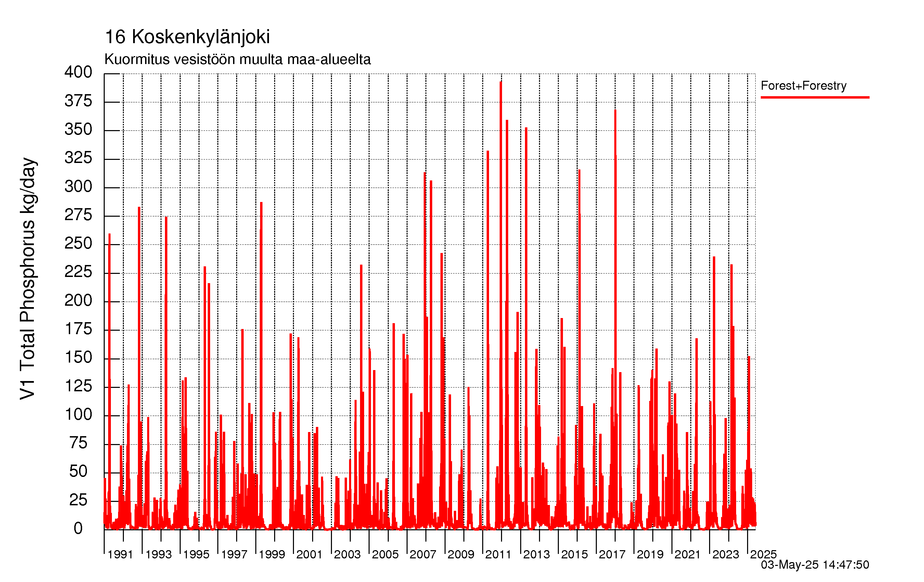Screen dimensions: 924x582
Task: Click x-axis year label 1995
Action: click(x=196, y=554)
